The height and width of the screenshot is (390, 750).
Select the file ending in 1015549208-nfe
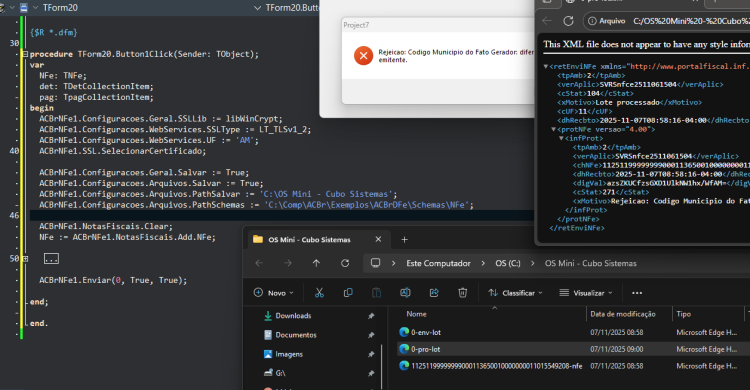(x=496, y=366)
